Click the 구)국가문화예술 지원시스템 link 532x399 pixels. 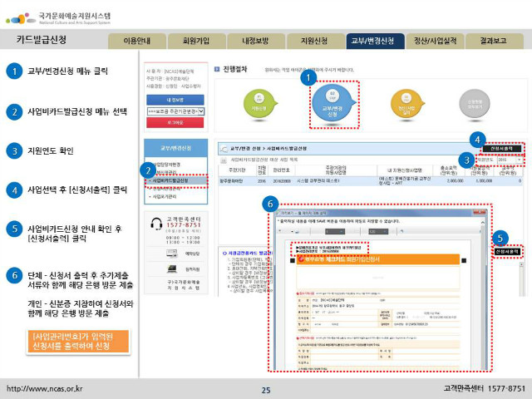click(183, 284)
